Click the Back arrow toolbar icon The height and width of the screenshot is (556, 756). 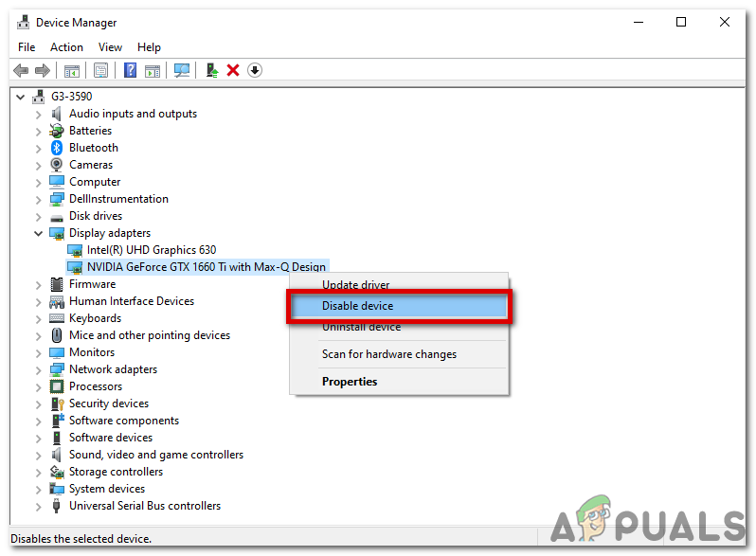coord(21,70)
